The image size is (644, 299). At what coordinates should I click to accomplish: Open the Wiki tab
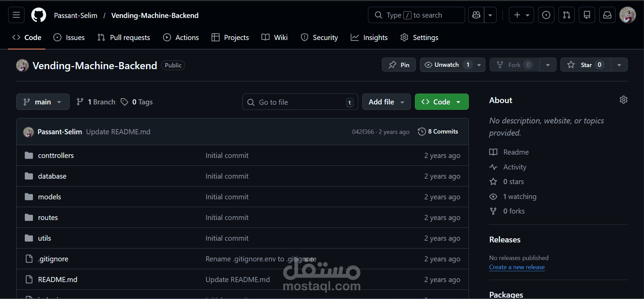tap(275, 38)
